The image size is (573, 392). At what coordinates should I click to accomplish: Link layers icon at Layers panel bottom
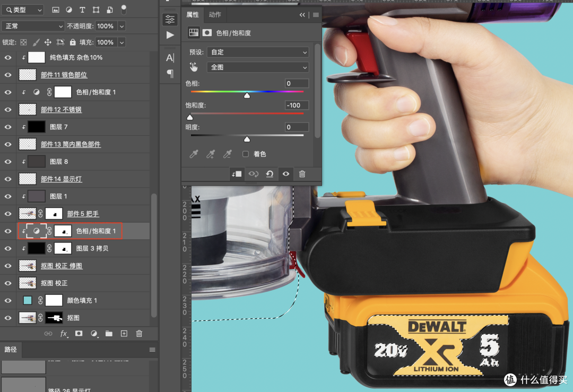pyautogui.click(x=48, y=334)
